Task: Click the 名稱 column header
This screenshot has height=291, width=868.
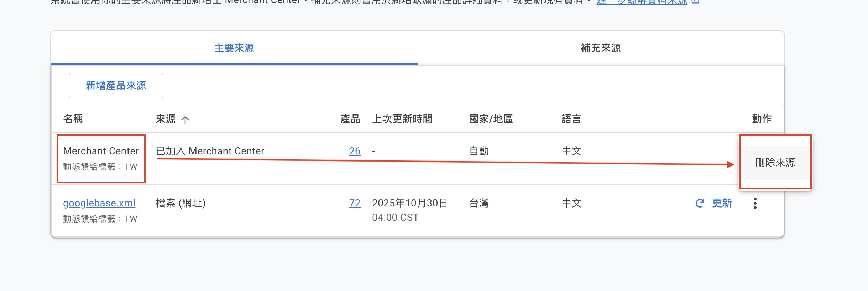Action: tap(73, 119)
